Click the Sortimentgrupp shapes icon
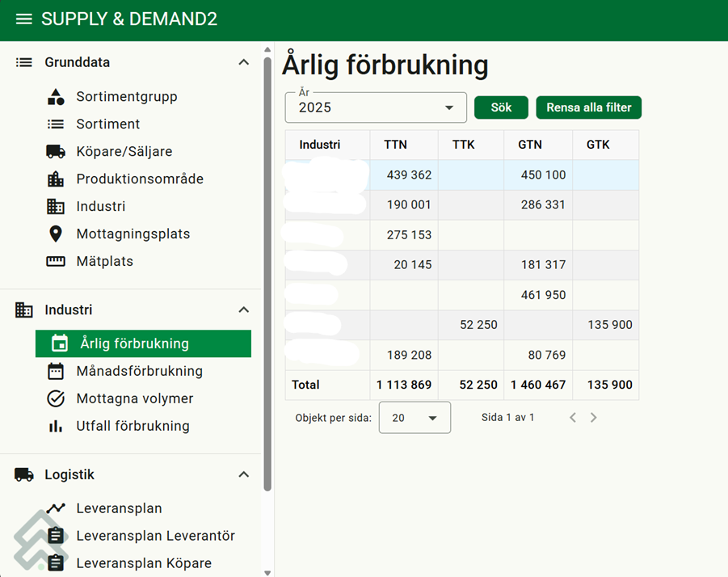Viewport: 728px width, 577px height. coord(56,97)
